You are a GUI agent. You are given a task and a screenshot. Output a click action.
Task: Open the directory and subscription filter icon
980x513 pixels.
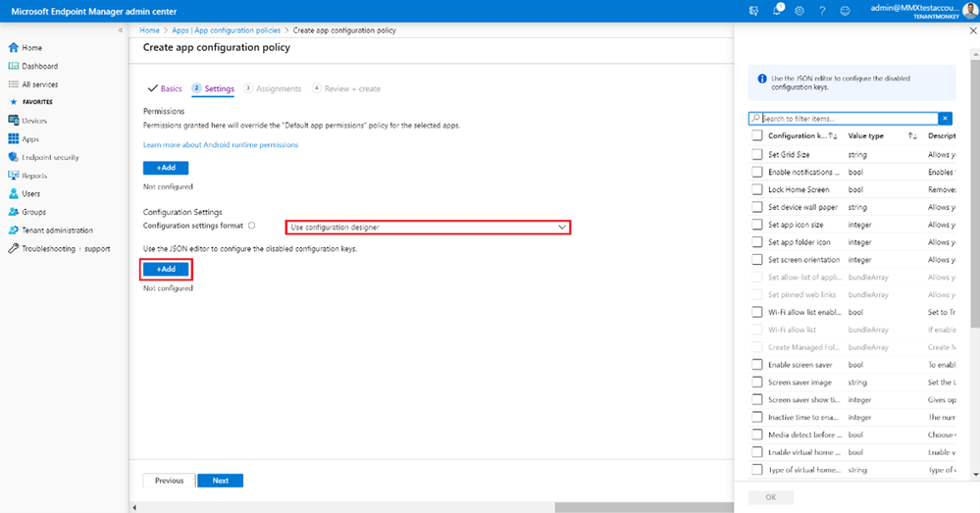[x=753, y=11]
